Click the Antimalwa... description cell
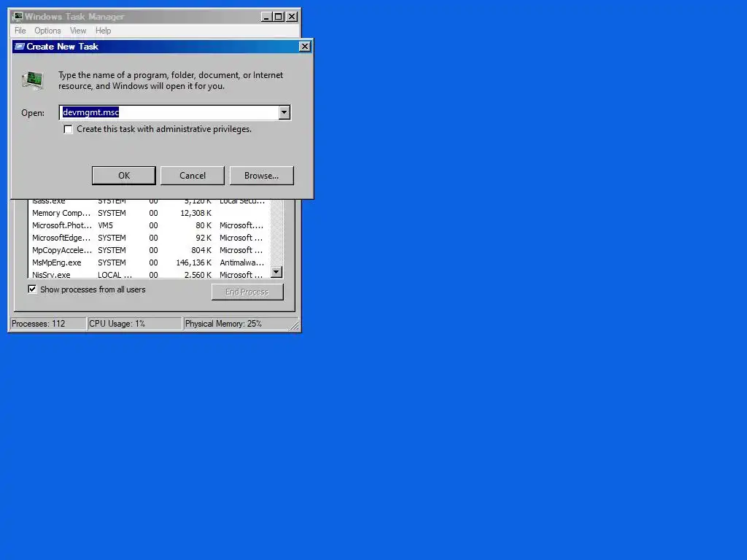This screenshot has height=560, width=747. click(242, 262)
